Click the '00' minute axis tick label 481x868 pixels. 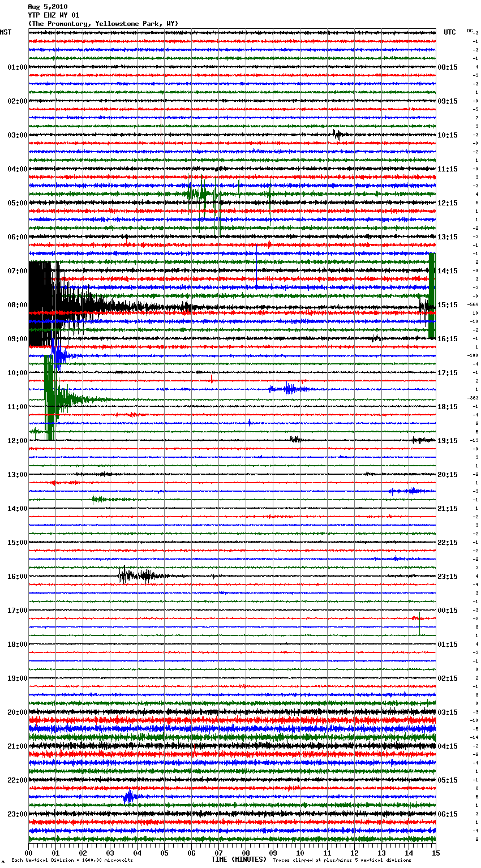pos(28,852)
